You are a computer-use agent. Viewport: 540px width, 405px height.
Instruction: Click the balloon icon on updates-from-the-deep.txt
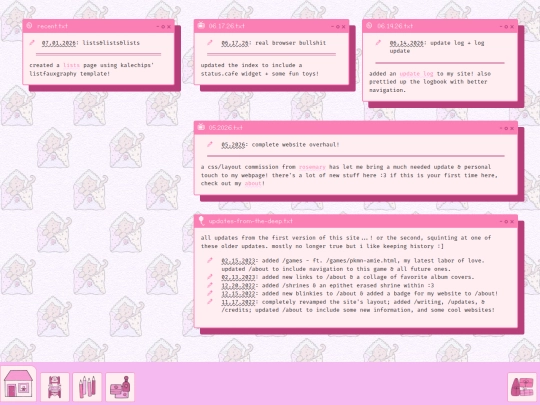click(x=201, y=221)
